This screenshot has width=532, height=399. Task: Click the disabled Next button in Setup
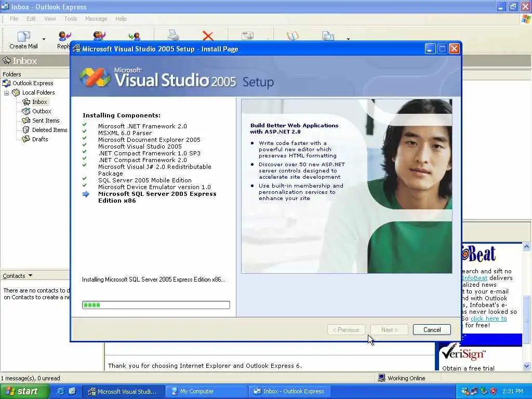coord(389,330)
